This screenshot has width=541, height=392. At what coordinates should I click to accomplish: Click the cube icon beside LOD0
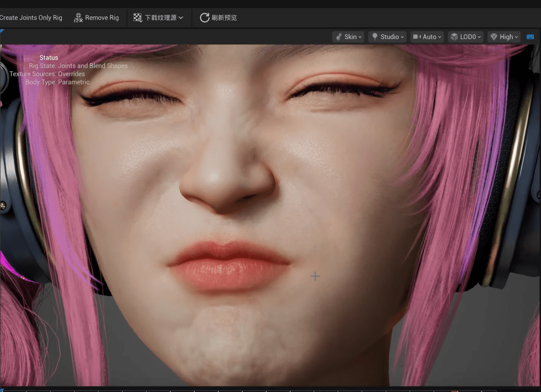click(454, 37)
